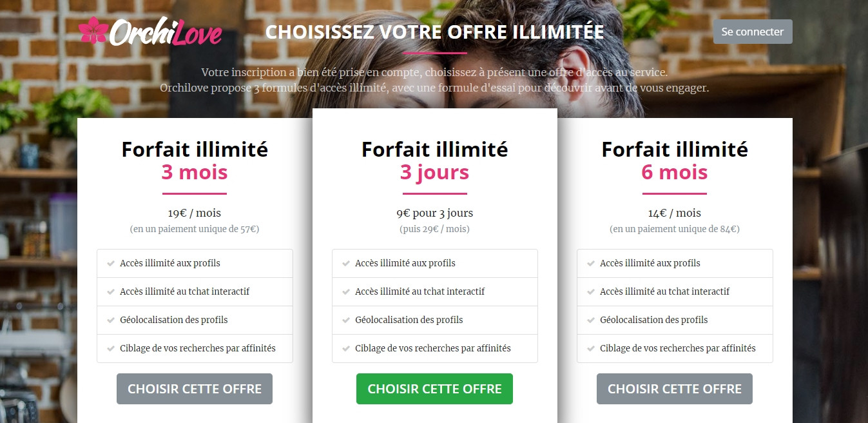Click CHOISIR CETTE OFFRE under the 6 mois plan

(674, 389)
